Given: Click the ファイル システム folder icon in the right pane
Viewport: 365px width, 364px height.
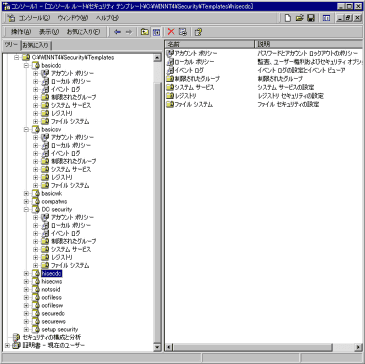Looking at the screenshot, I should click(x=170, y=105).
